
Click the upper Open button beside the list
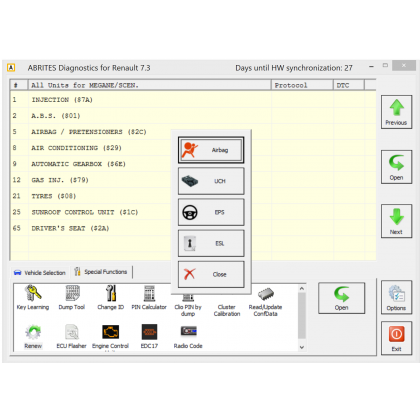pyautogui.click(x=396, y=167)
